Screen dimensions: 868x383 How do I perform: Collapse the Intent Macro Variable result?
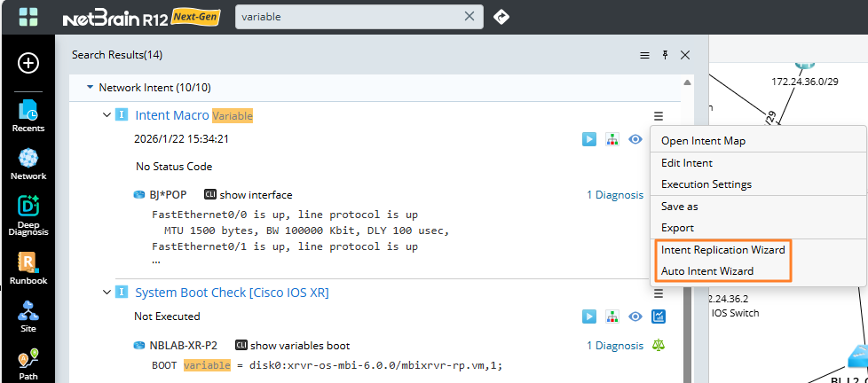[x=107, y=115]
